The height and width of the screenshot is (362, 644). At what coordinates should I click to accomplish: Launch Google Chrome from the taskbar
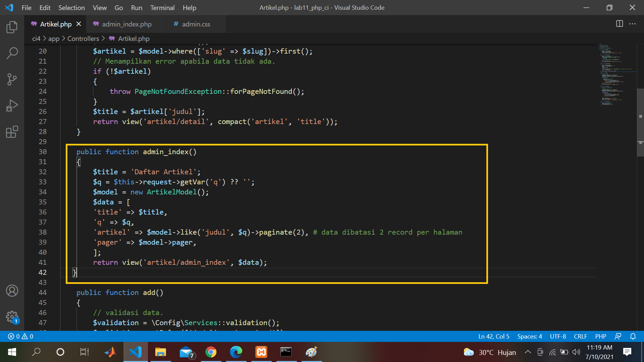tap(211, 352)
